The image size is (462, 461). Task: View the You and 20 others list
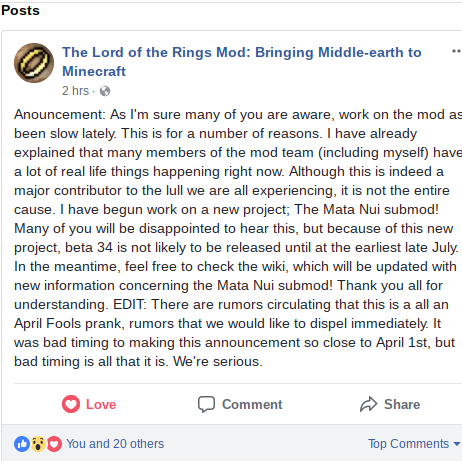115,444
